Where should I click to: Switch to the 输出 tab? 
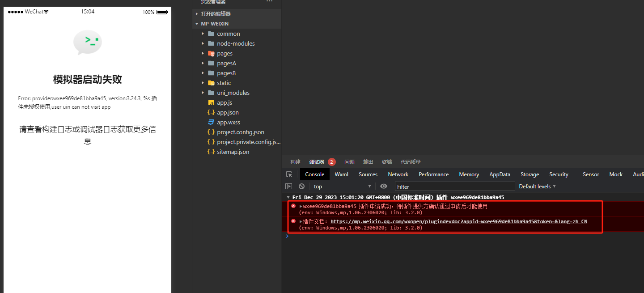(x=368, y=162)
